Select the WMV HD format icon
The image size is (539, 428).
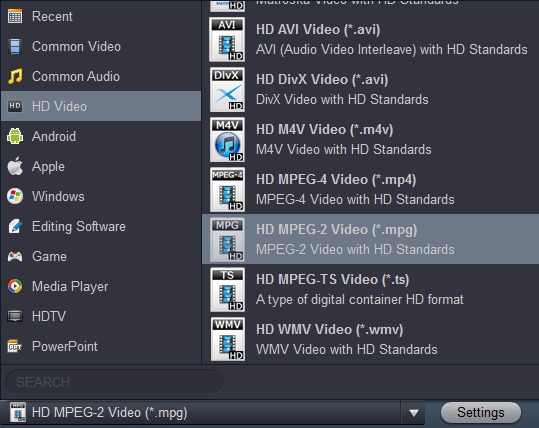tap(227, 339)
